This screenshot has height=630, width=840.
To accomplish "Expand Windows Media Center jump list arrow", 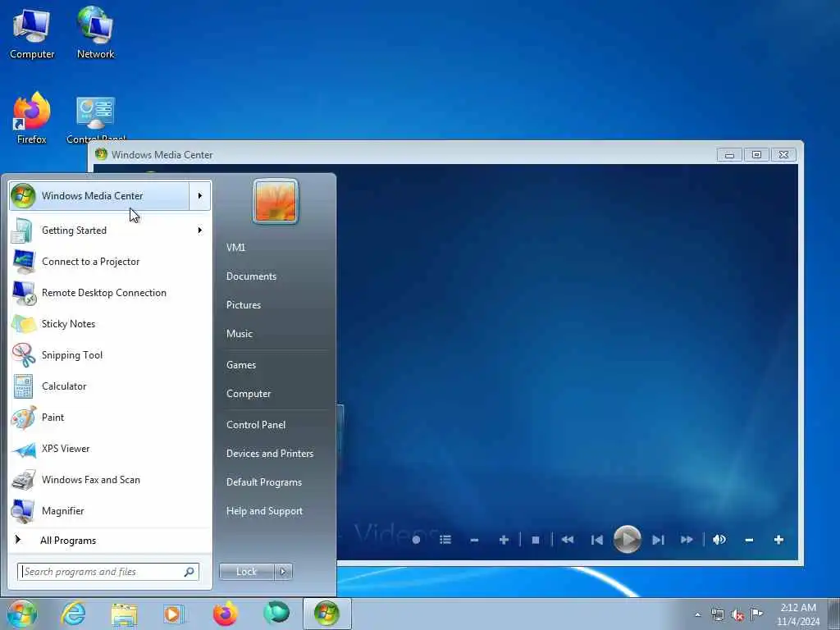I will [200, 196].
